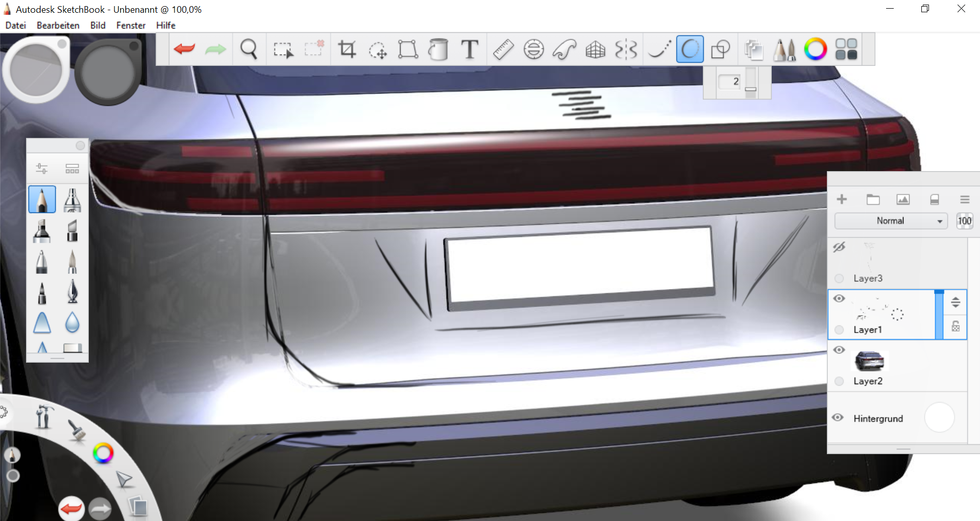Open the layer panel hamburger menu
980x521 pixels.
point(964,200)
